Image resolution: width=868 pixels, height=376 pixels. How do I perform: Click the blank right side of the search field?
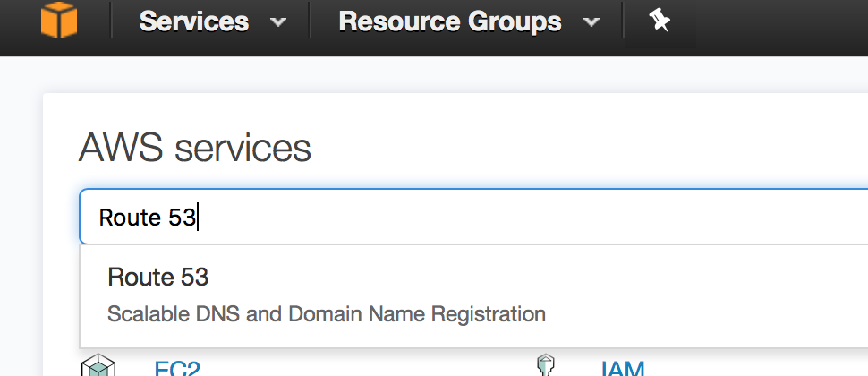716,217
